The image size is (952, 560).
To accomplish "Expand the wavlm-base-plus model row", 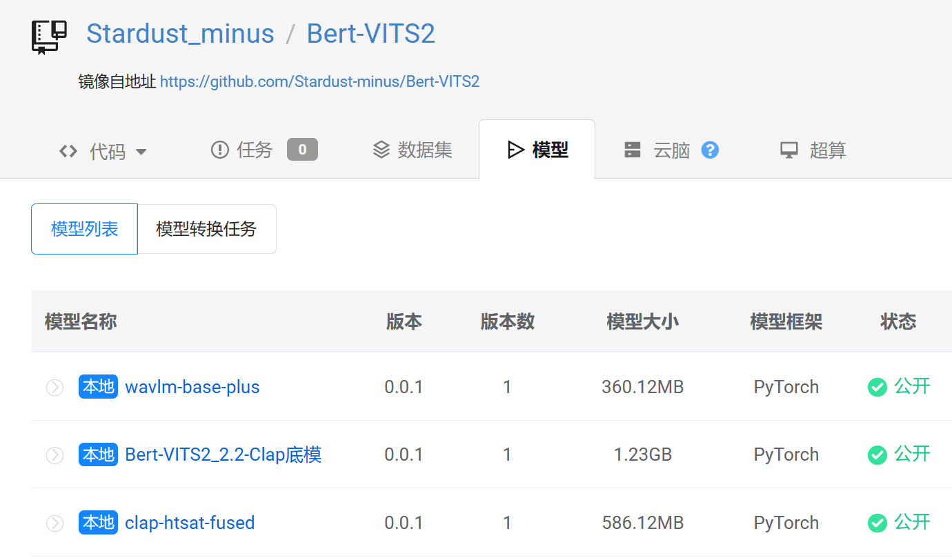I will (54, 387).
